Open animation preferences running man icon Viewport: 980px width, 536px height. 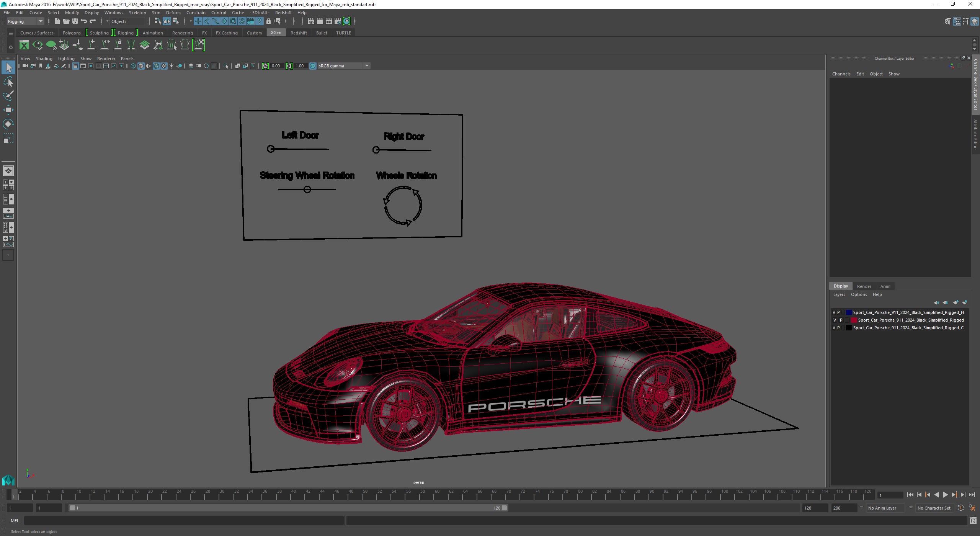pos(972,508)
